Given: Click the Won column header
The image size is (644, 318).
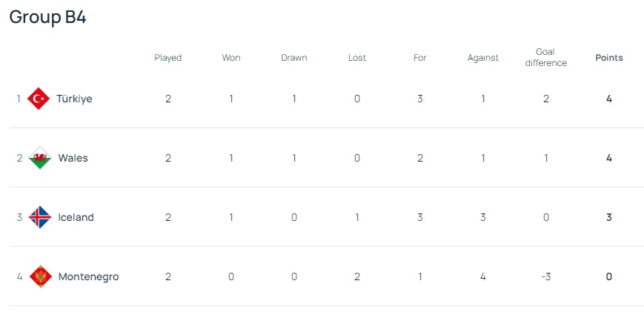Looking at the screenshot, I should coord(231,58).
